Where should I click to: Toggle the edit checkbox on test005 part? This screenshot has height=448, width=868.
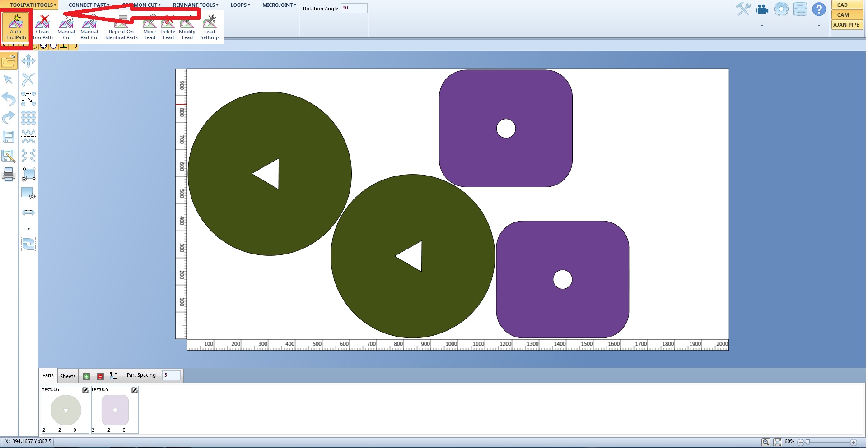(135, 390)
